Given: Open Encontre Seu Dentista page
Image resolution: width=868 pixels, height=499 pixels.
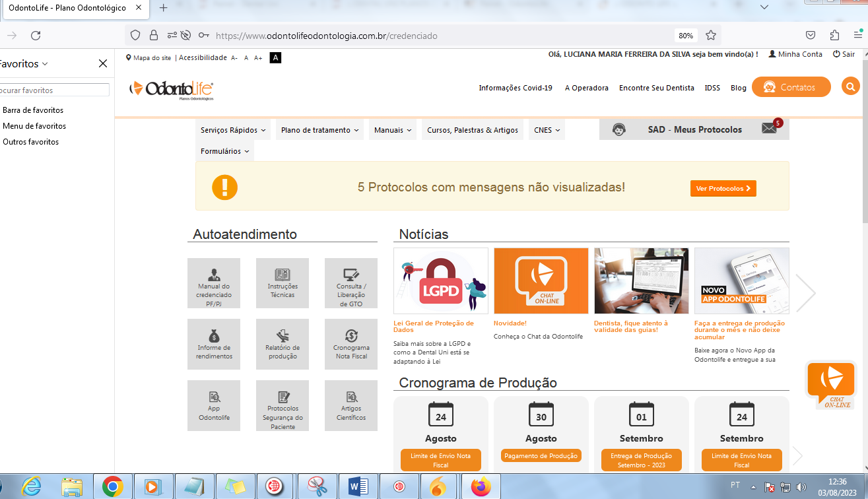Looking at the screenshot, I should tap(657, 88).
